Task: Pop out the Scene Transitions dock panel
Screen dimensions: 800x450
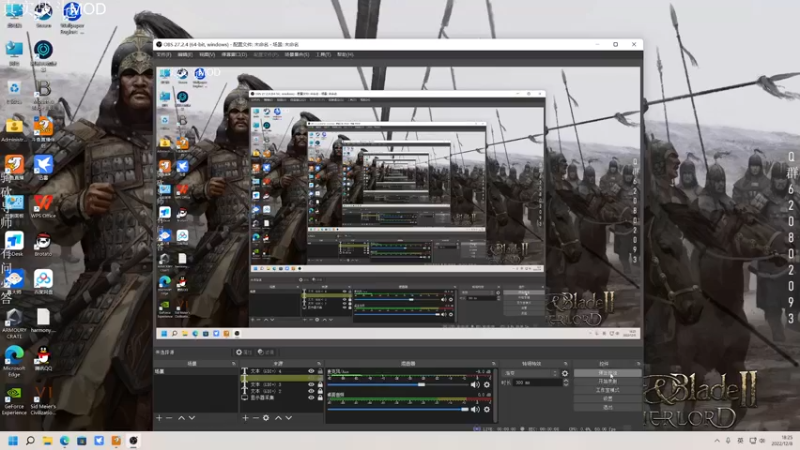Action: pyautogui.click(x=565, y=364)
